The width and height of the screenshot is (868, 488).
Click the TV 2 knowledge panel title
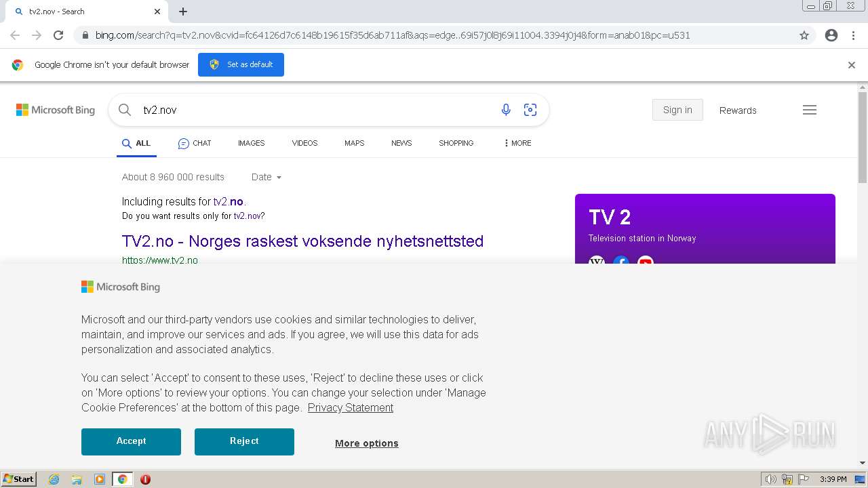610,217
